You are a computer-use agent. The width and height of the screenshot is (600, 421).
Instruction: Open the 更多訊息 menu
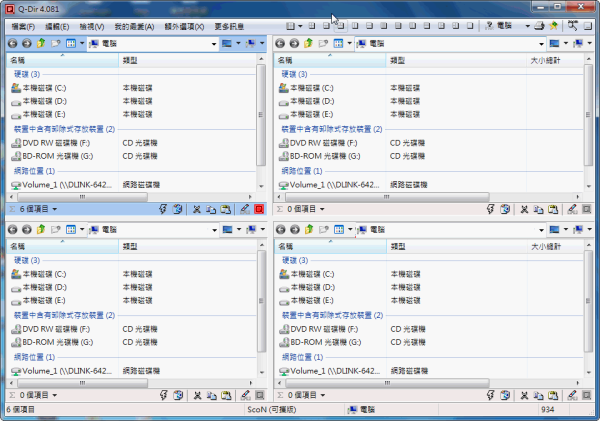pyautogui.click(x=229, y=26)
